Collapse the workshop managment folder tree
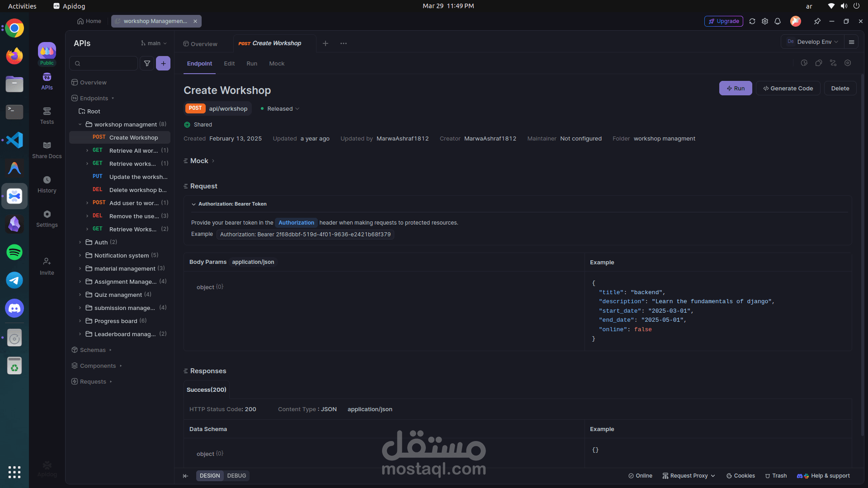 point(80,124)
